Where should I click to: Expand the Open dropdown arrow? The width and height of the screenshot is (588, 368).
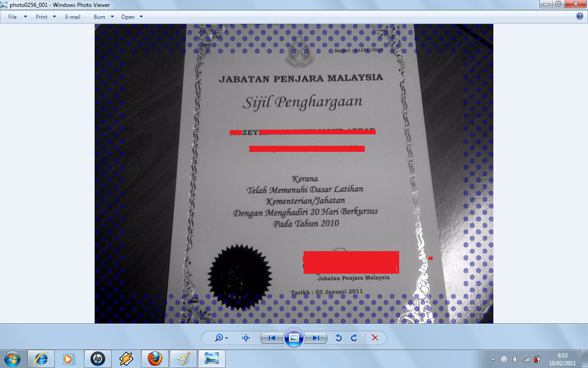141,17
